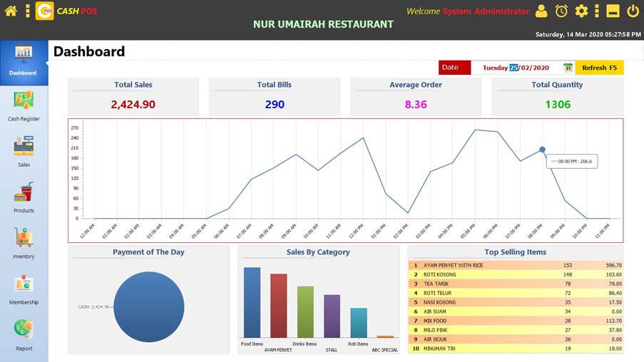Click the blue Food Items bar
This screenshot has height=362, width=644.
pos(252,302)
